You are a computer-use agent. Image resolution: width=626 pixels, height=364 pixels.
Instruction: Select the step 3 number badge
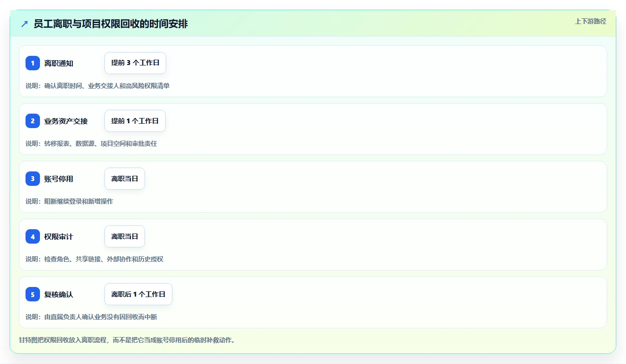click(x=33, y=179)
